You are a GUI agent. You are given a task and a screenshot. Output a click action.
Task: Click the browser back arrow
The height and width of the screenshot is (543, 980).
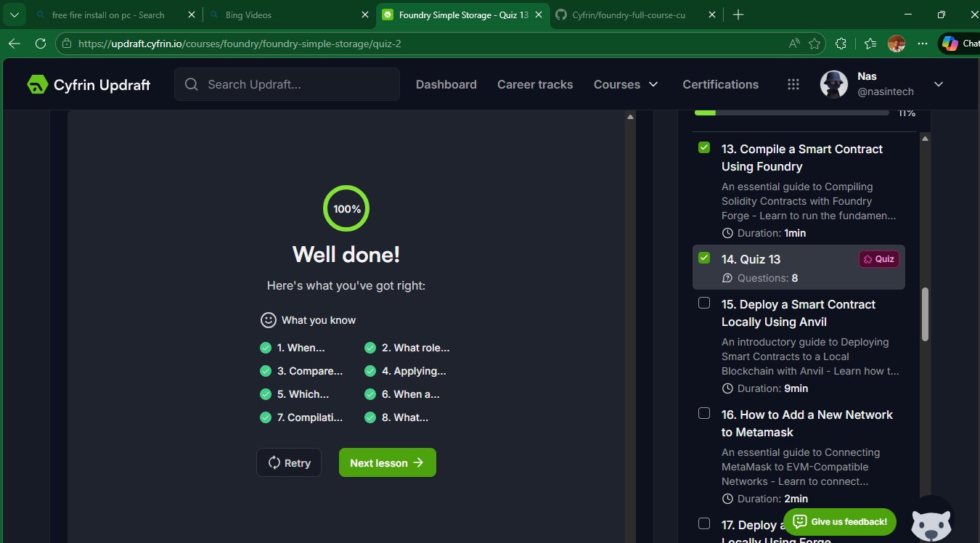14,44
